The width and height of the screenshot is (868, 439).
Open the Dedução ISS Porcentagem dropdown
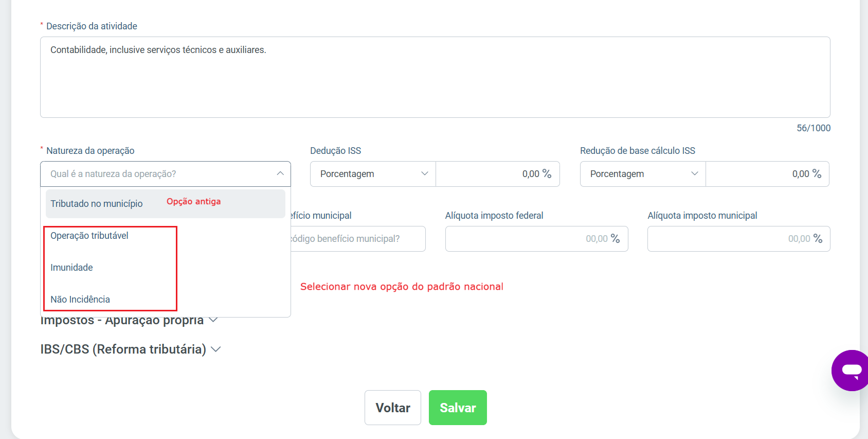pos(373,174)
